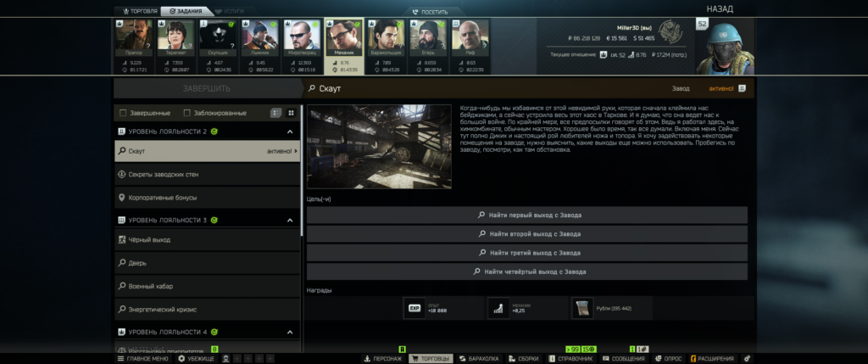Select the Корпоративные бонусы quest
Viewport: 868px width, 364px height.
(207, 197)
